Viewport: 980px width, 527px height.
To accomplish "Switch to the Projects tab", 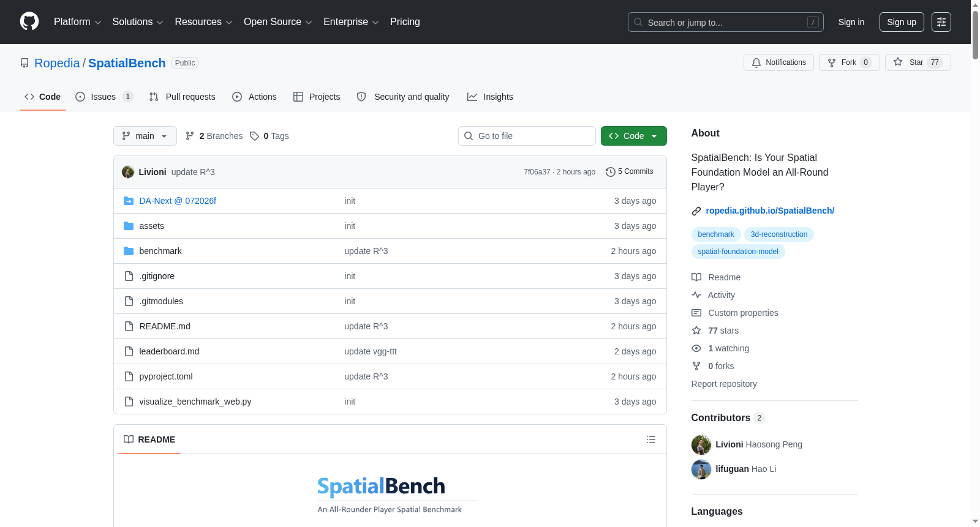I will coord(317,97).
